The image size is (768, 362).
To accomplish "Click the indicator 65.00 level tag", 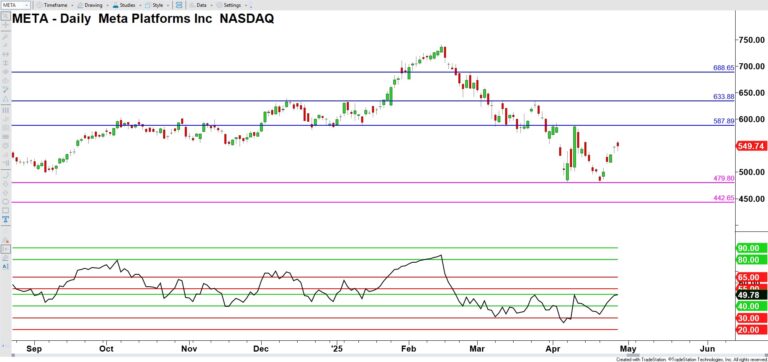I will click(x=750, y=277).
